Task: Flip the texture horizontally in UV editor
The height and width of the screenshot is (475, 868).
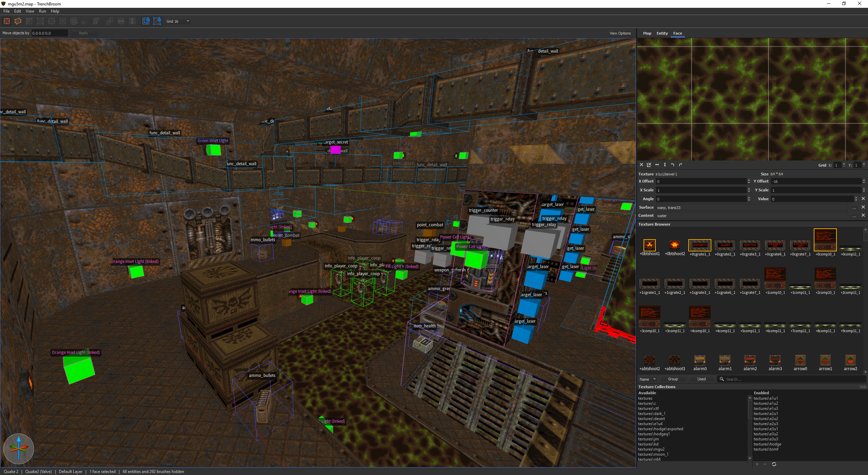Action: point(657,165)
